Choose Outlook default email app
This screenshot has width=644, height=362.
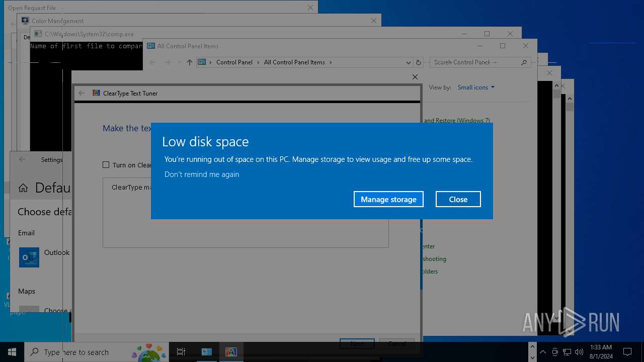coord(44,257)
